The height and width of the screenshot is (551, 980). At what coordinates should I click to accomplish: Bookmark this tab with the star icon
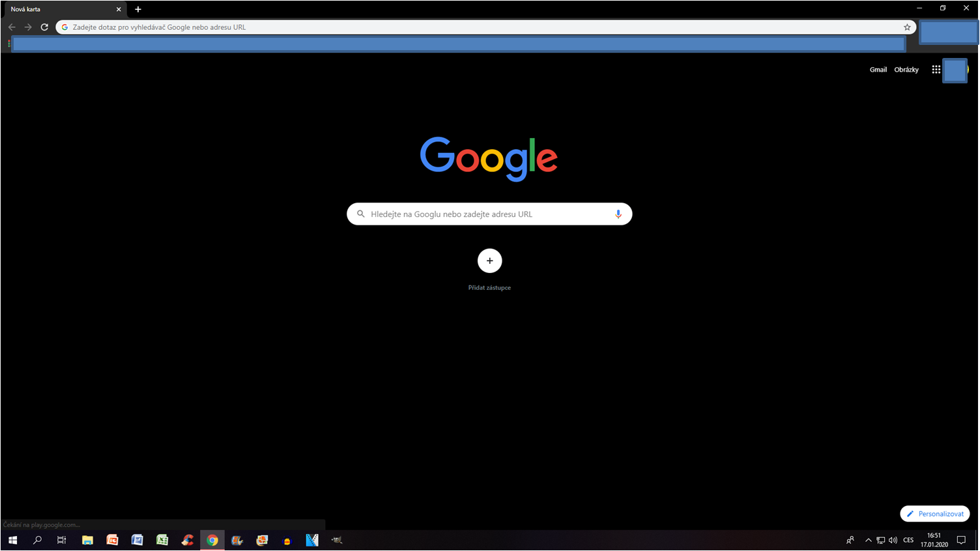coord(907,27)
